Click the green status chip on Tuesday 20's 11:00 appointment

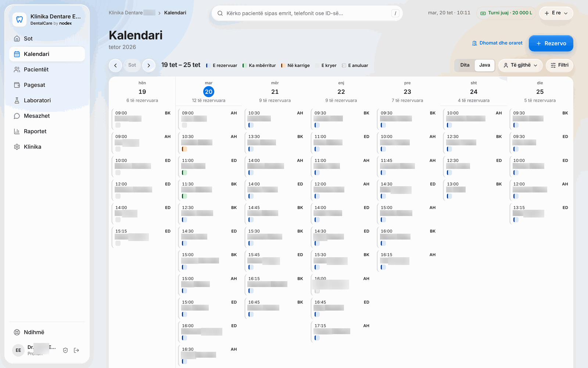point(184,173)
